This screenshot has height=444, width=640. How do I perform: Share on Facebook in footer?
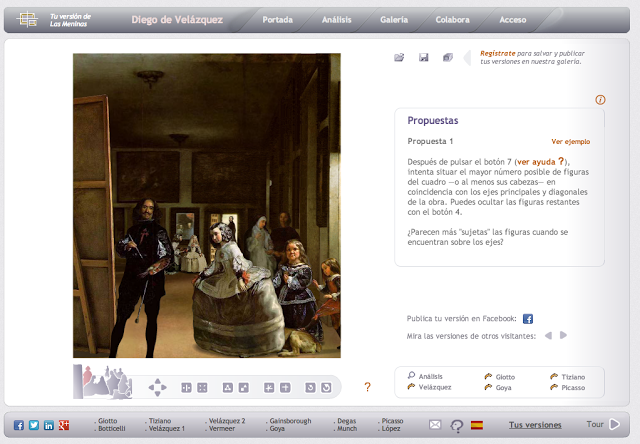(19, 425)
